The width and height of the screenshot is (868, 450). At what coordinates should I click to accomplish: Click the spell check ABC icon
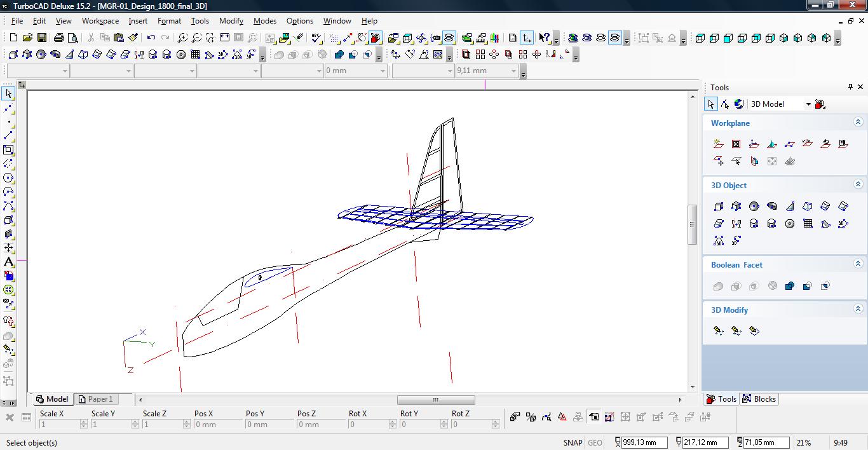316,38
